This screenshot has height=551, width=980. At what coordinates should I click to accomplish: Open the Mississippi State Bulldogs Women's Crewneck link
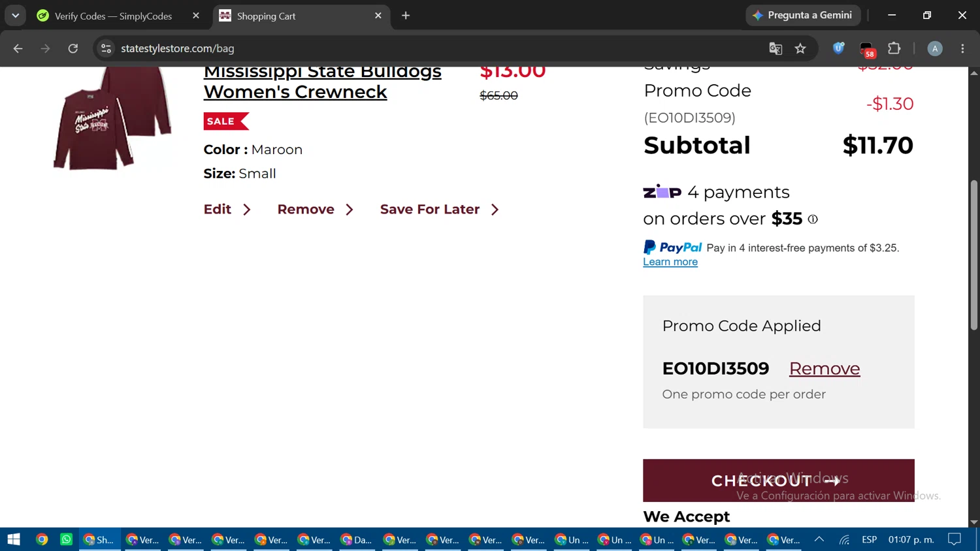(x=323, y=82)
